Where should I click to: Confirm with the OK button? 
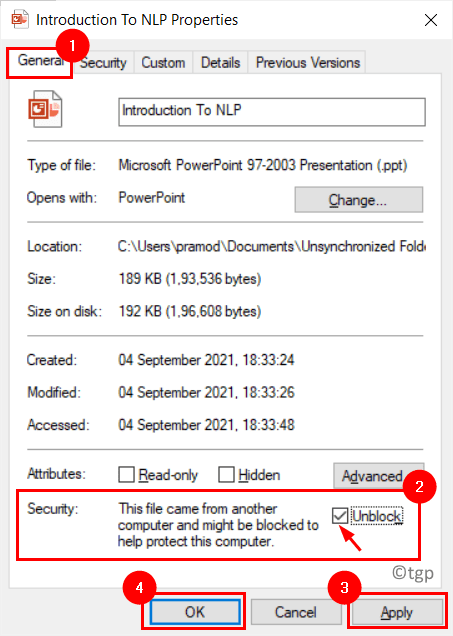click(195, 612)
